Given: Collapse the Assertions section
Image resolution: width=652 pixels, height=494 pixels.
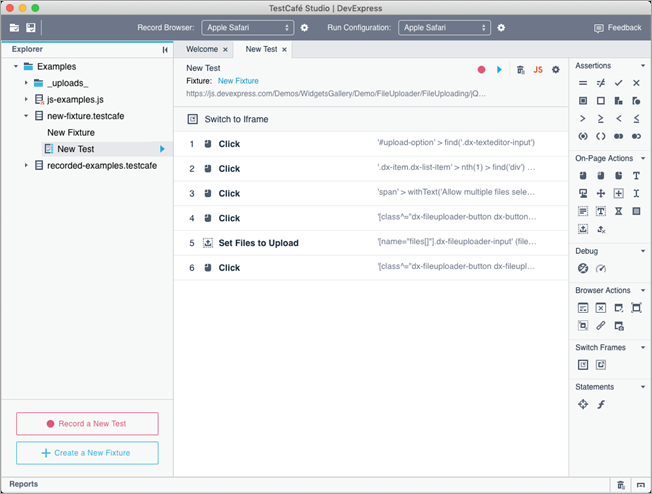Looking at the screenshot, I should [642, 64].
